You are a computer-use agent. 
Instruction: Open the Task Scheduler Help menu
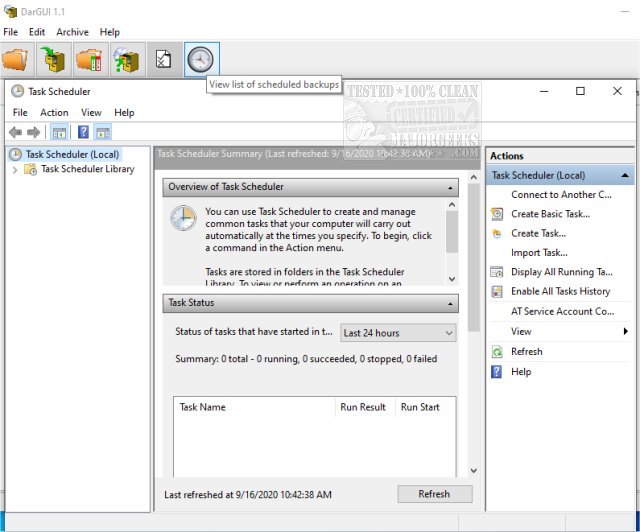(x=124, y=112)
